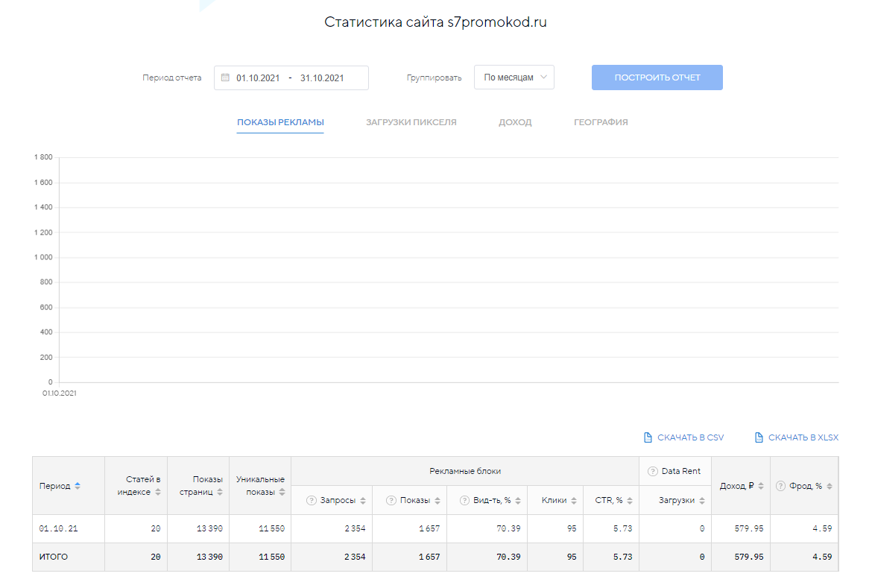Image resolution: width=872 pixels, height=588 pixels.
Task: Open help icon next to ad blocks Показы
Action: [391, 500]
